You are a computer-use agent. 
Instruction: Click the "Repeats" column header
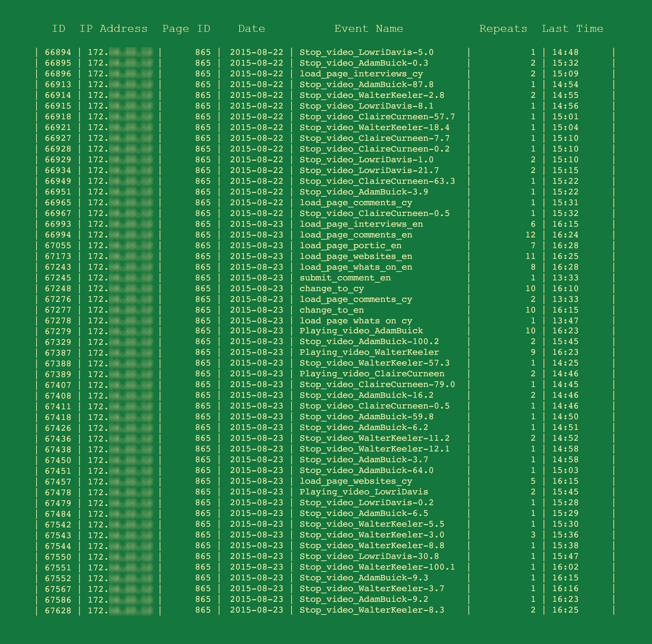(503, 29)
